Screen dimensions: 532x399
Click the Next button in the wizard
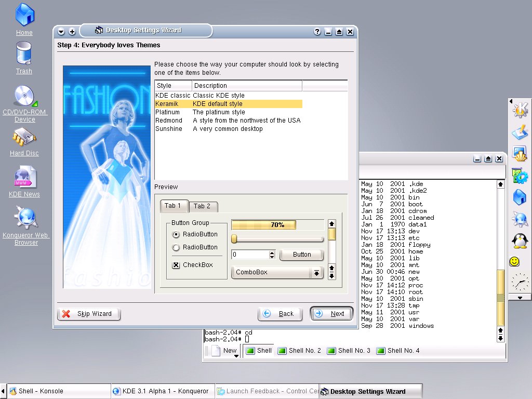coord(331,314)
